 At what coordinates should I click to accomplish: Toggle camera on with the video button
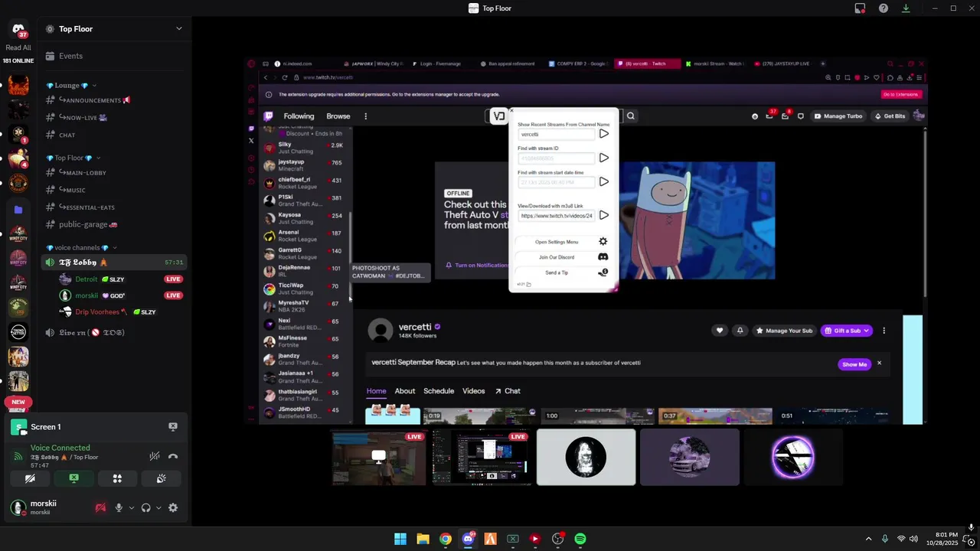pyautogui.click(x=30, y=478)
